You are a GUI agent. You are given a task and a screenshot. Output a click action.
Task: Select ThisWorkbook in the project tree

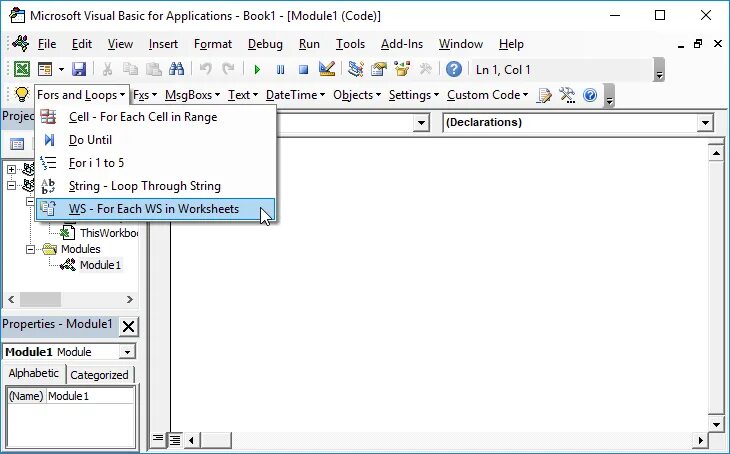pyautogui.click(x=108, y=233)
